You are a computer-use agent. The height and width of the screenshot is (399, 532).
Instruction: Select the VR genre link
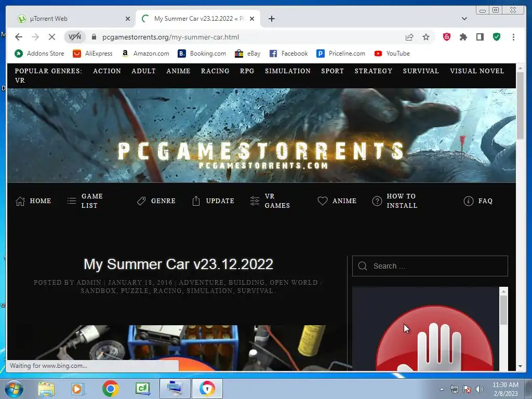pyautogui.click(x=20, y=81)
